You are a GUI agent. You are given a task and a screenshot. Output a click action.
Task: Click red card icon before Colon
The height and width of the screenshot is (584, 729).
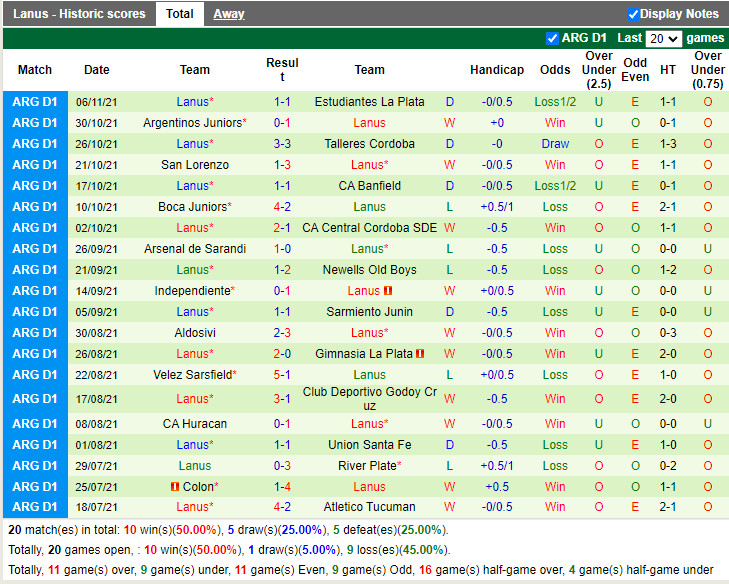tap(174, 487)
